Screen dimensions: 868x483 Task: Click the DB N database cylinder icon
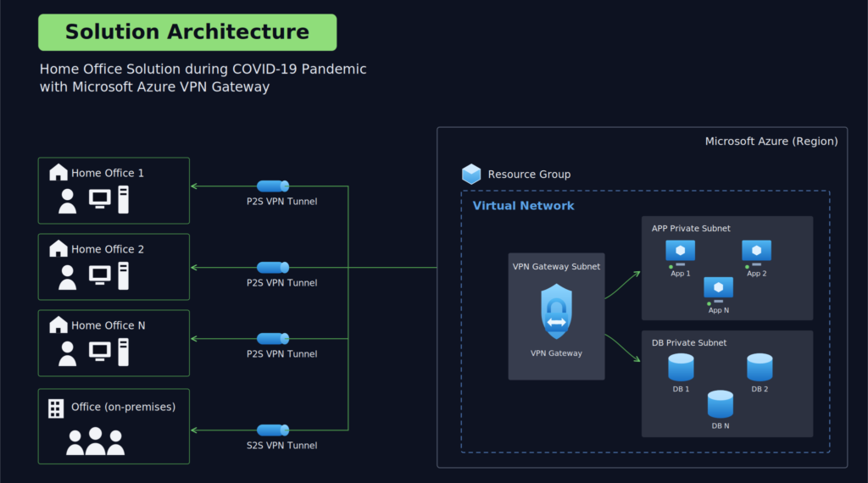(721, 404)
